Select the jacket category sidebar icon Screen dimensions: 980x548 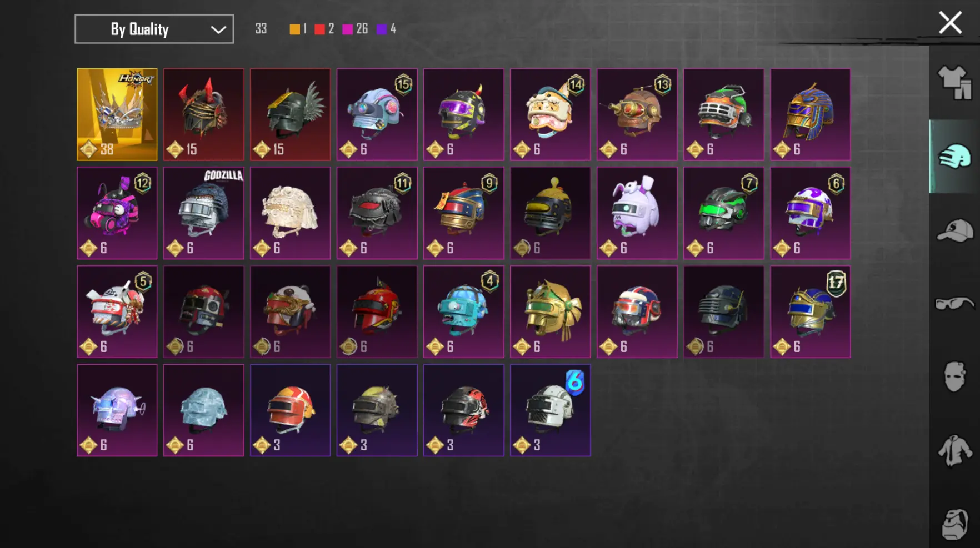[x=954, y=450]
